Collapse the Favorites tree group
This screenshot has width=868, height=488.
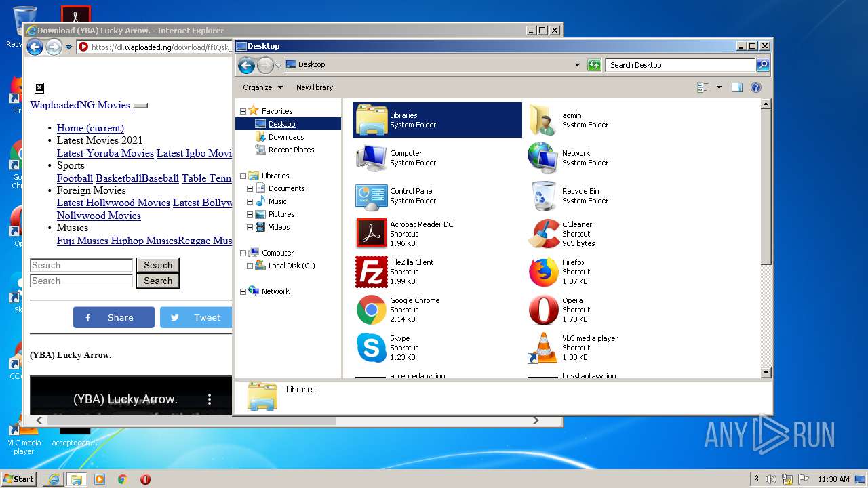[243, 111]
